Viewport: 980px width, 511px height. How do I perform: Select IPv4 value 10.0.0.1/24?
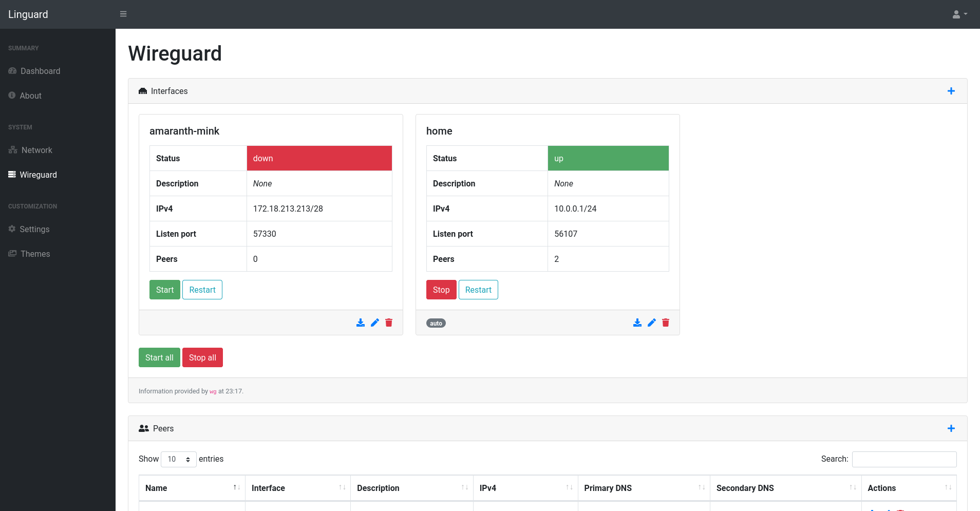[575, 209]
